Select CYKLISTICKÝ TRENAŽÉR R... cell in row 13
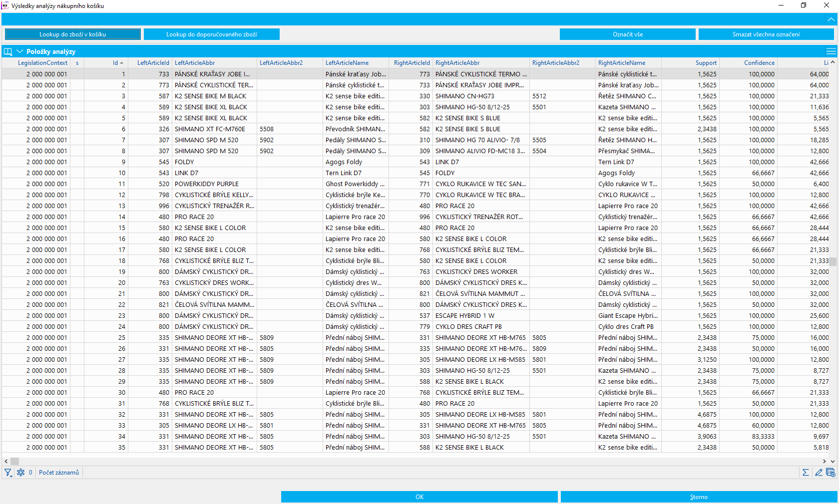Screen dimensions: 839x504 (215, 206)
